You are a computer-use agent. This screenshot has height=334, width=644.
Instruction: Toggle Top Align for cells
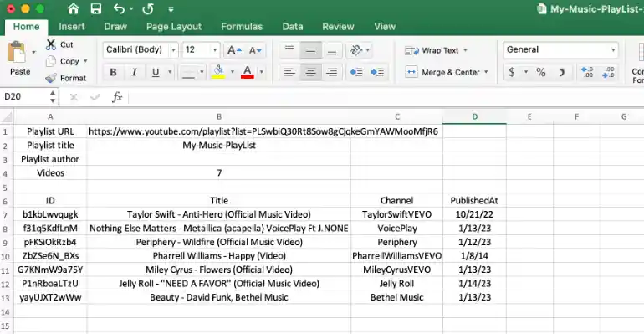pyautogui.click(x=289, y=50)
